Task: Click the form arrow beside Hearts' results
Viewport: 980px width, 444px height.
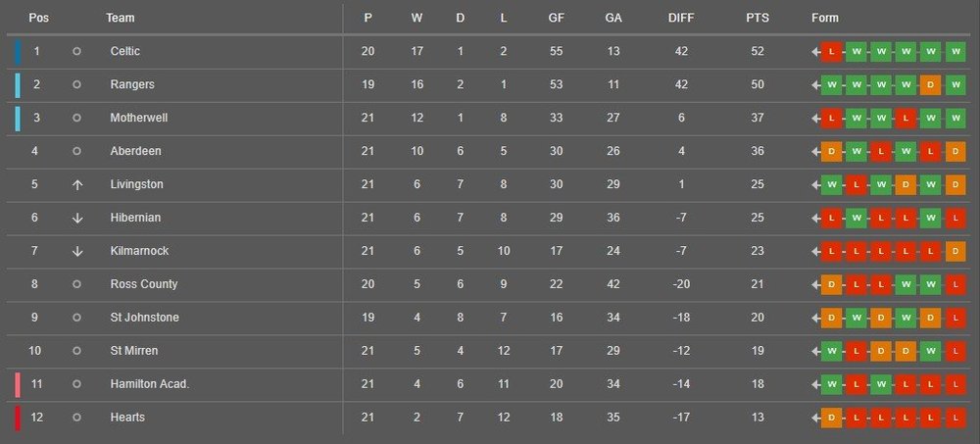Action: pyautogui.click(x=815, y=418)
